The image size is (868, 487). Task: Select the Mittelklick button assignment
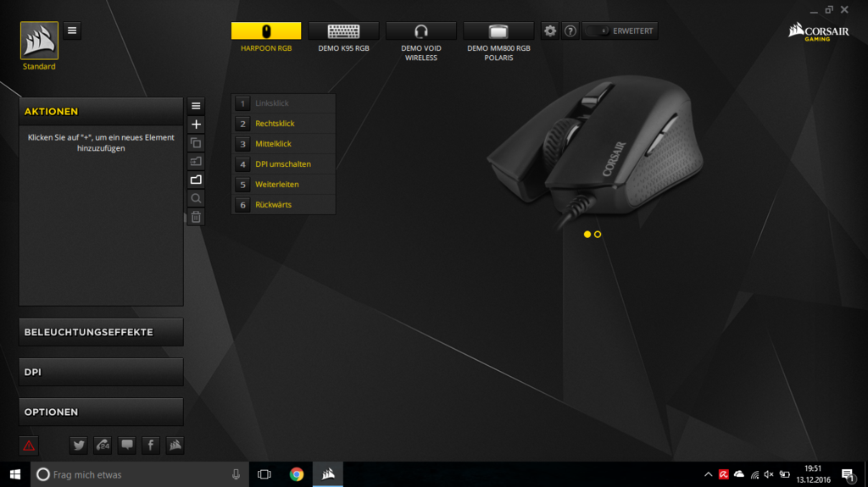pos(283,144)
